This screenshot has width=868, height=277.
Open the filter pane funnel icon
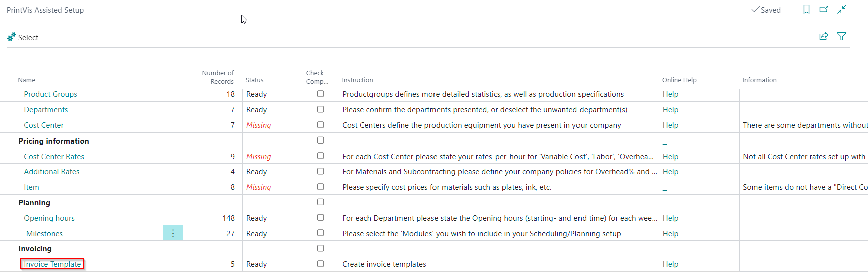[842, 36]
